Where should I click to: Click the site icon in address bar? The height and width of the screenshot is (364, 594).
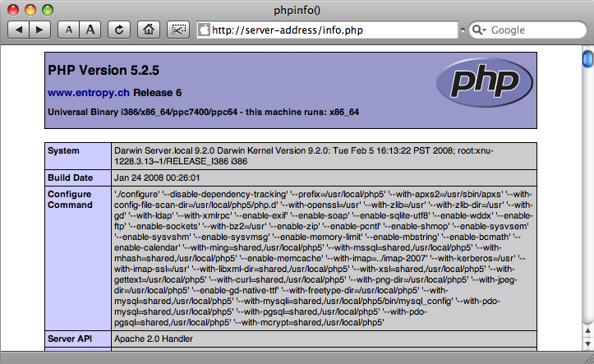(x=205, y=30)
